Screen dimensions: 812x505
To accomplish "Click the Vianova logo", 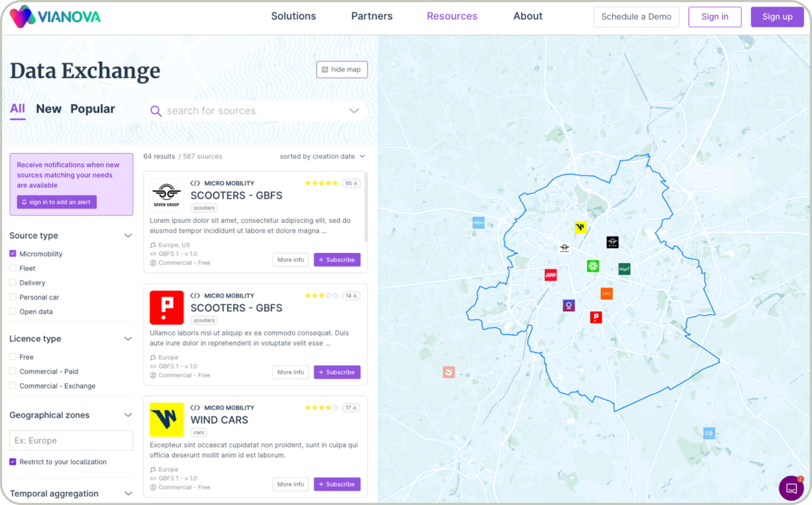I will tap(55, 17).
